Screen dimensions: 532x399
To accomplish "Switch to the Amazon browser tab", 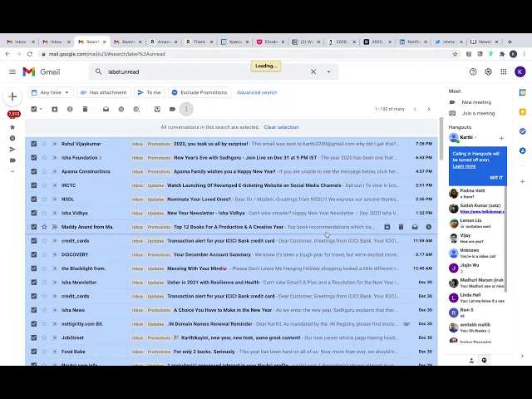I will [x=164, y=42].
